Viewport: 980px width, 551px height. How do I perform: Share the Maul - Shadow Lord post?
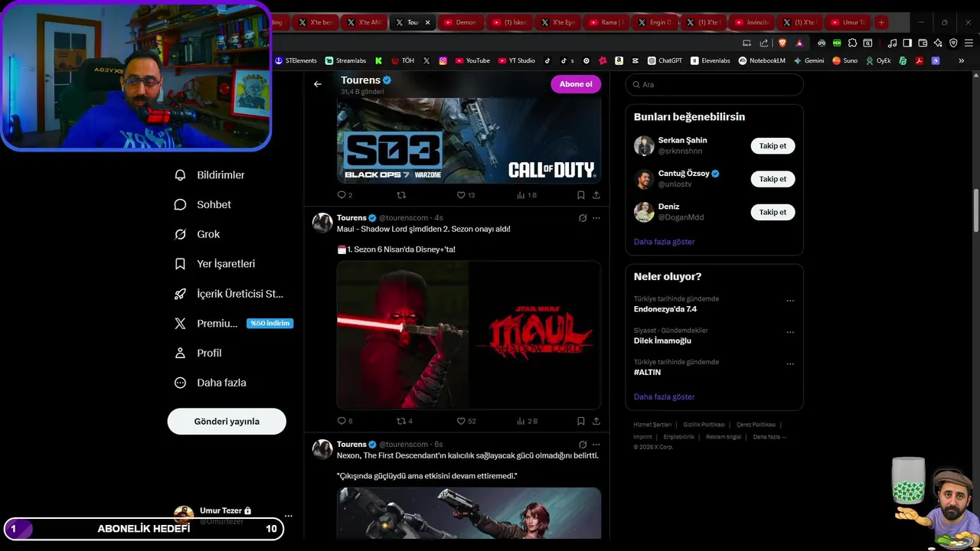coord(596,421)
